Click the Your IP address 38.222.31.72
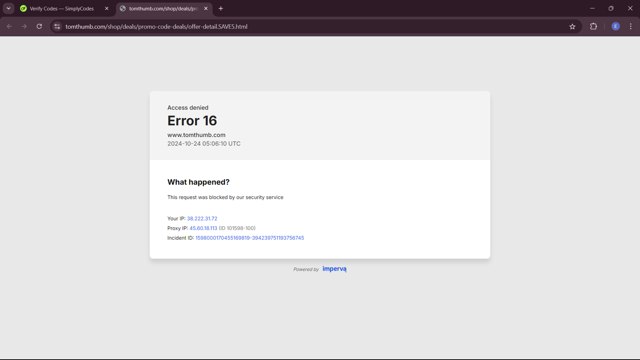 click(202, 219)
